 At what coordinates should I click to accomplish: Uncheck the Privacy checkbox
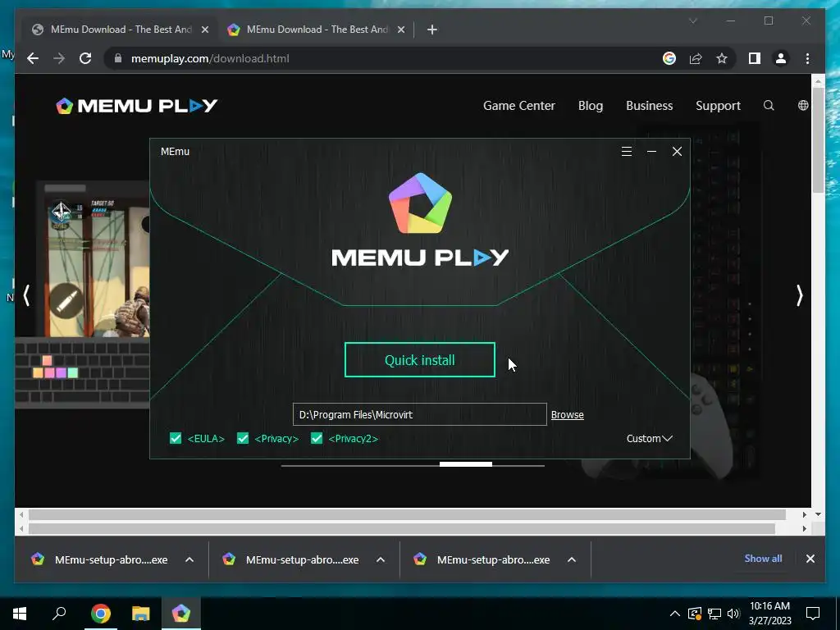(x=243, y=438)
